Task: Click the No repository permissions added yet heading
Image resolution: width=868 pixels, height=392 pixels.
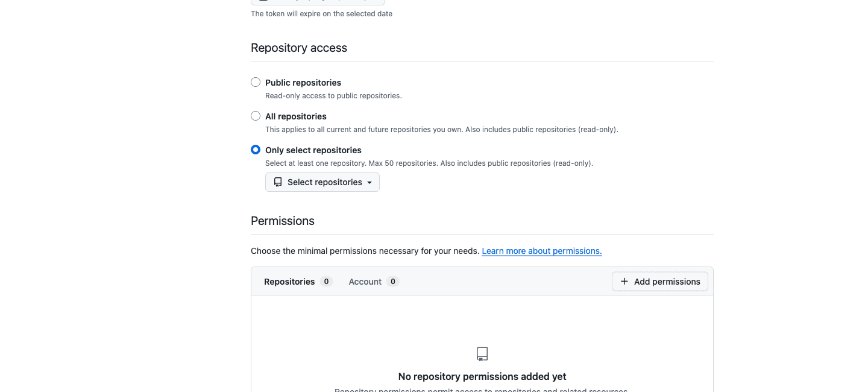Action: [x=482, y=376]
